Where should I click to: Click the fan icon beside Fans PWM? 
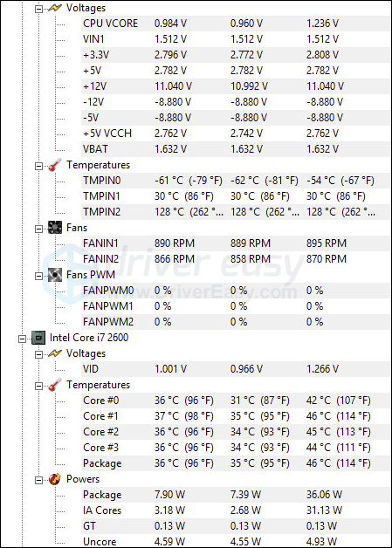tap(55, 275)
